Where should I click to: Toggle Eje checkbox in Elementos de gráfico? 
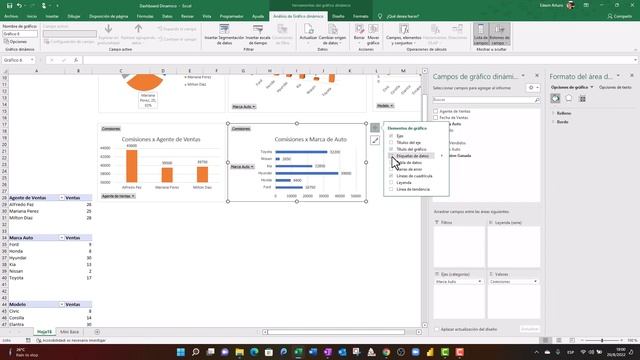tap(391, 136)
